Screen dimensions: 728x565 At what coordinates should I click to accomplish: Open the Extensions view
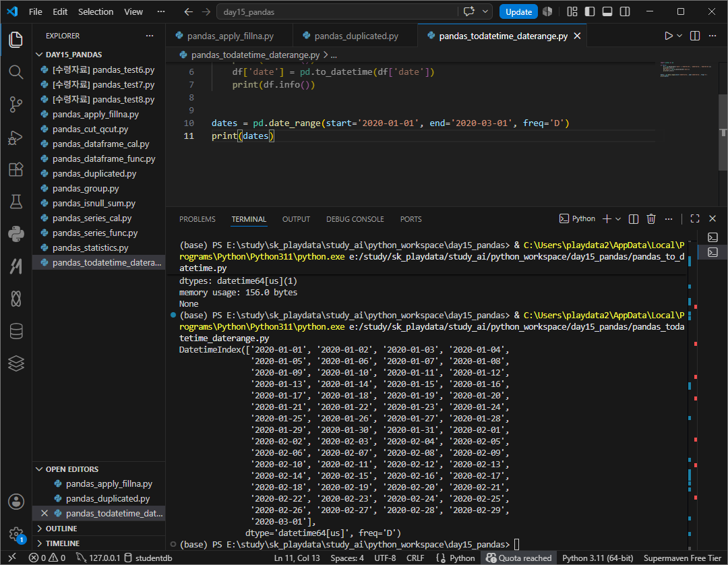tap(16, 169)
